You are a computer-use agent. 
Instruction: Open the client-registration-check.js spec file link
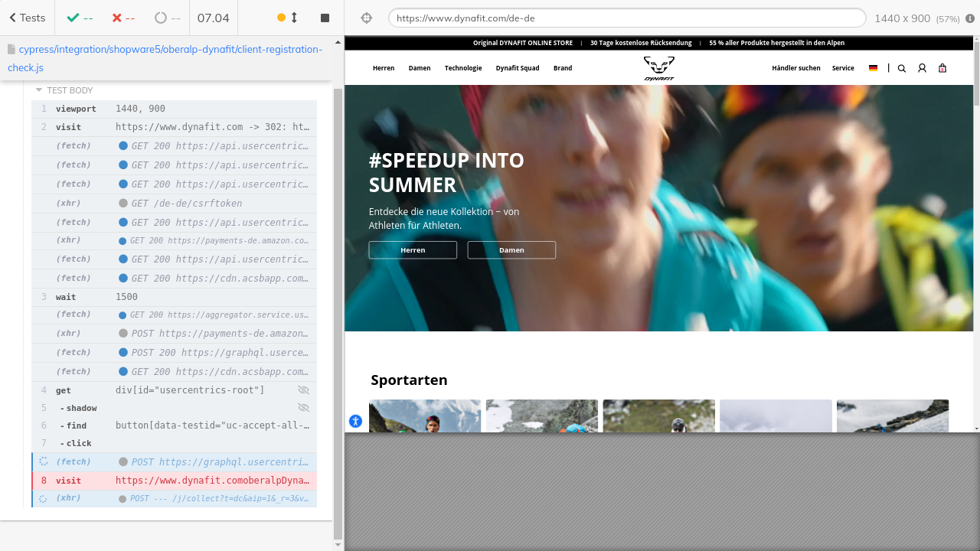click(x=165, y=58)
